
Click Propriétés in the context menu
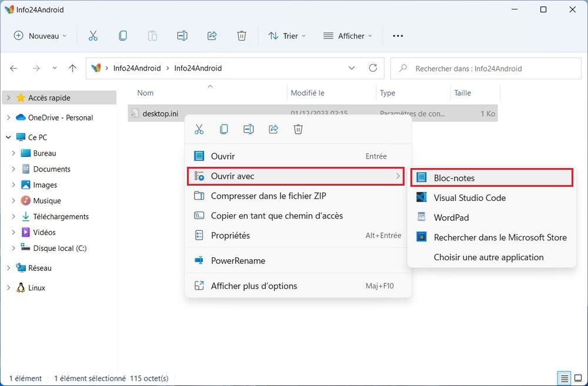pos(230,236)
